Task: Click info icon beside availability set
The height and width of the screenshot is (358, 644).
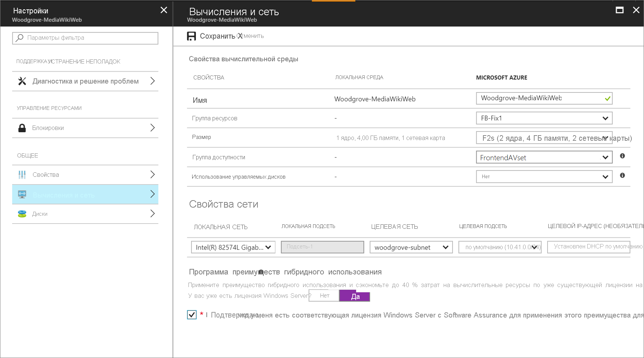Action: (622, 156)
